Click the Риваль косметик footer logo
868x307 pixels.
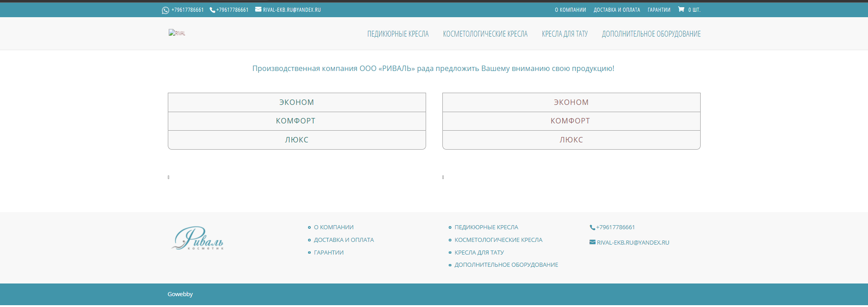click(198, 238)
